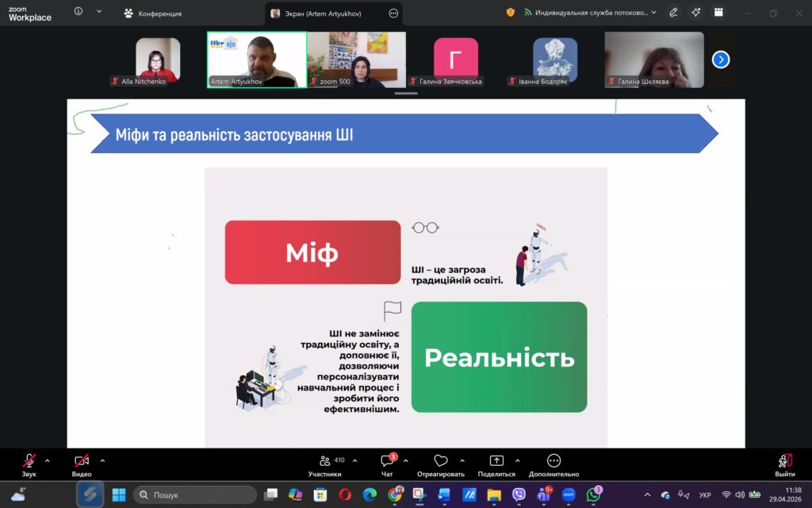The height and width of the screenshot is (508, 812).
Task: Select Alla Nitchenko's video thumbnail
Action: (x=158, y=60)
